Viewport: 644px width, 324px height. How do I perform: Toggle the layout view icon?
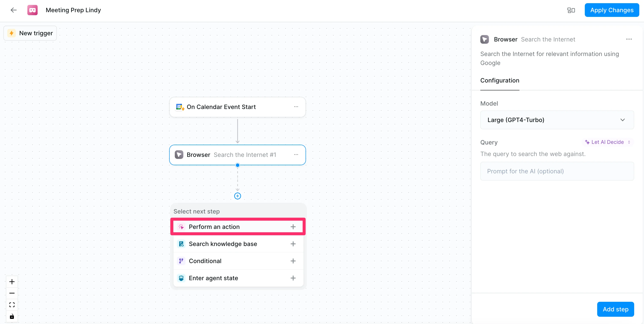[x=571, y=10]
